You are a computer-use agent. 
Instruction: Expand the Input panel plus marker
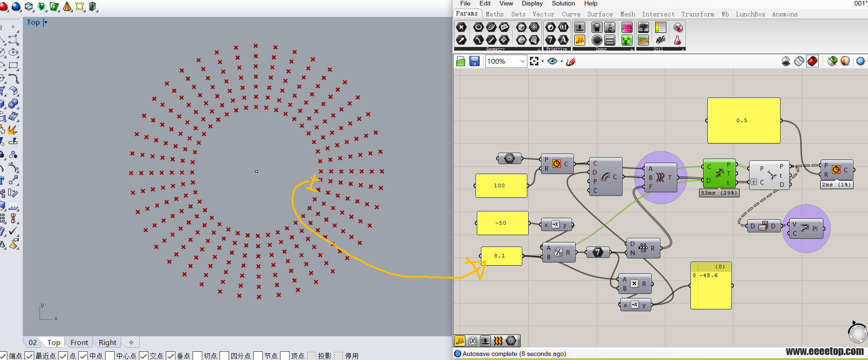click(632, 49)
